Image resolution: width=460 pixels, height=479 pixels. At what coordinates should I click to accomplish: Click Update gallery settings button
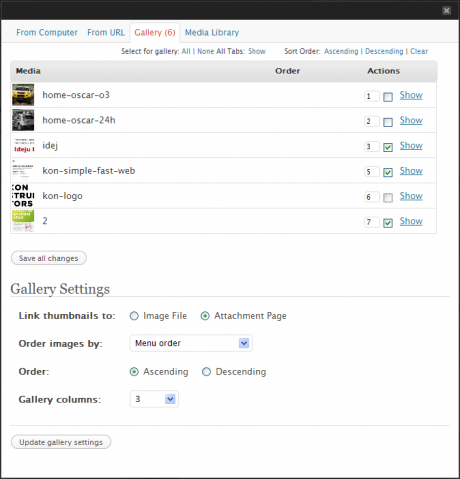[x=61, y=442]
